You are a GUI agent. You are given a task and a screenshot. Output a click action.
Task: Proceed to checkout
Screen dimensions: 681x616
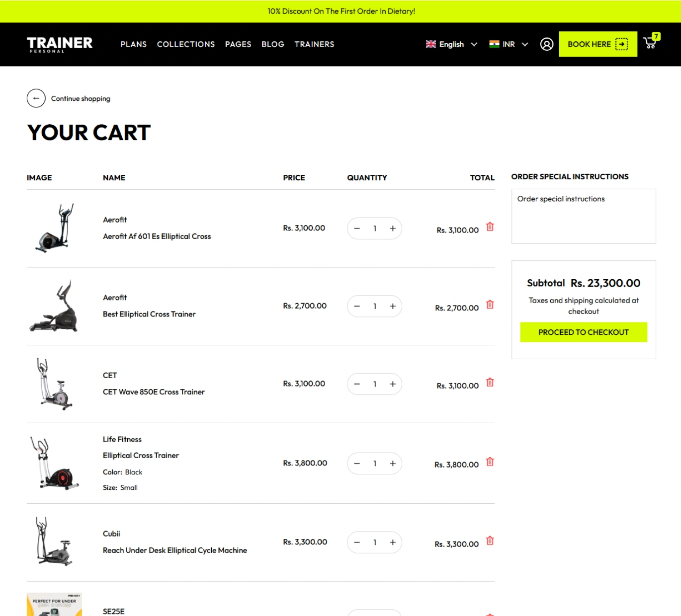click(584, 332)
